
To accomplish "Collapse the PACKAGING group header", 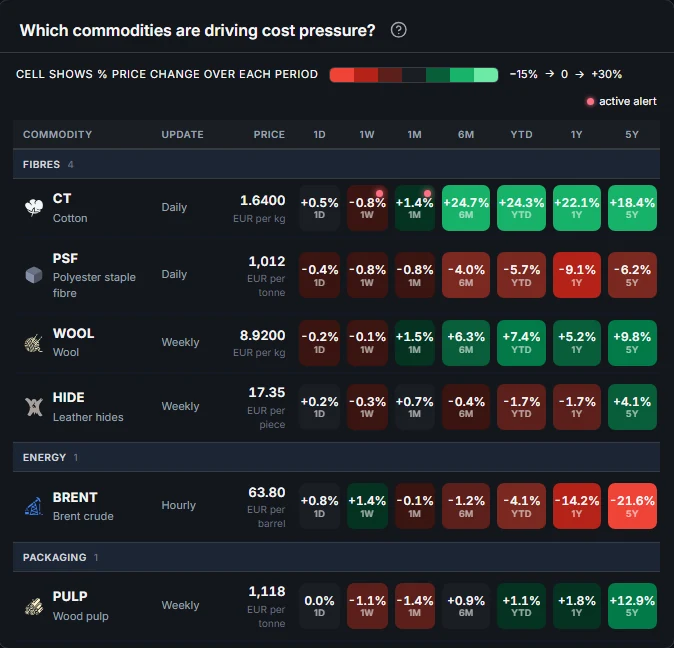I will point(337,557).
